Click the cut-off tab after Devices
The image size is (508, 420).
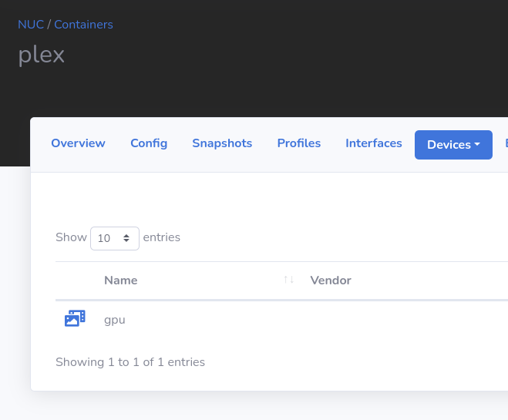(505, 143)
